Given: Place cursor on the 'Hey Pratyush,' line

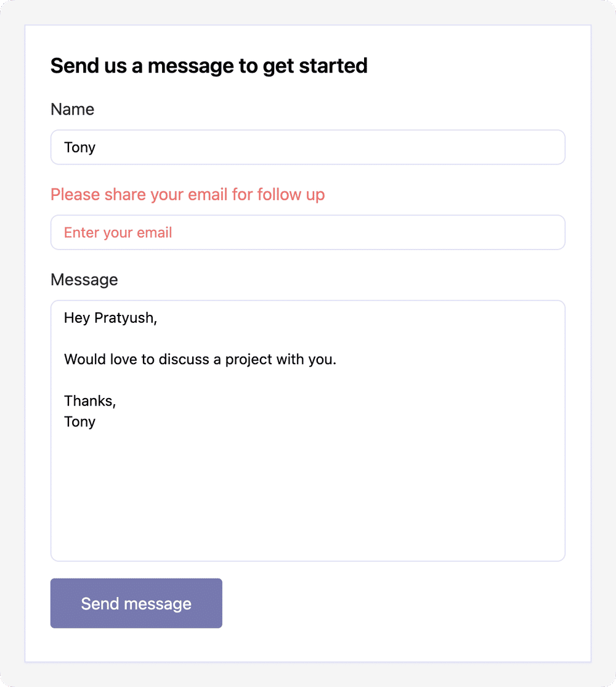Looking at the screenshot, I should pos(110,318).
